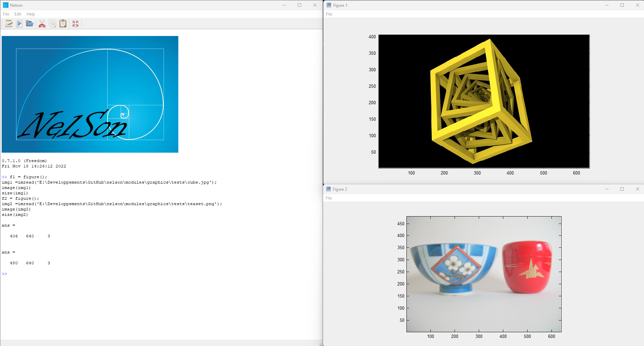Screen dimensions: 644x346
Task: Open the File menu in Nelson window
Action: click(x=6, y=14)
